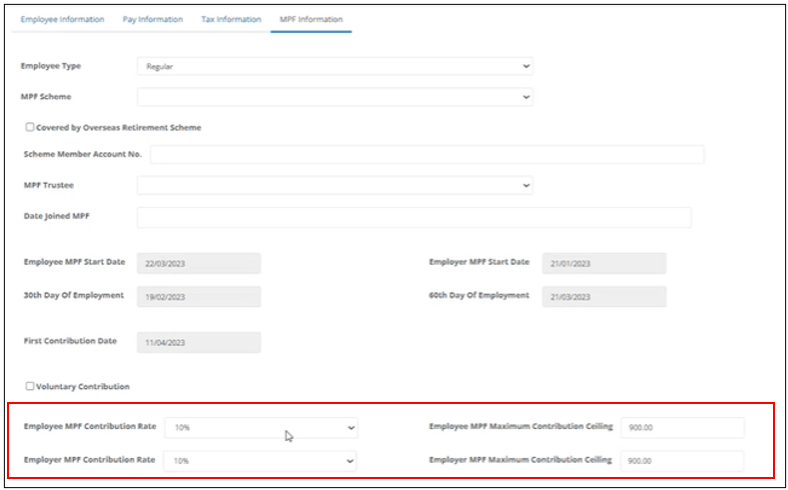Tick Covered by Overseas Retirement Scheme checkbox
This screenshot has width=788, height=490.
30,127
